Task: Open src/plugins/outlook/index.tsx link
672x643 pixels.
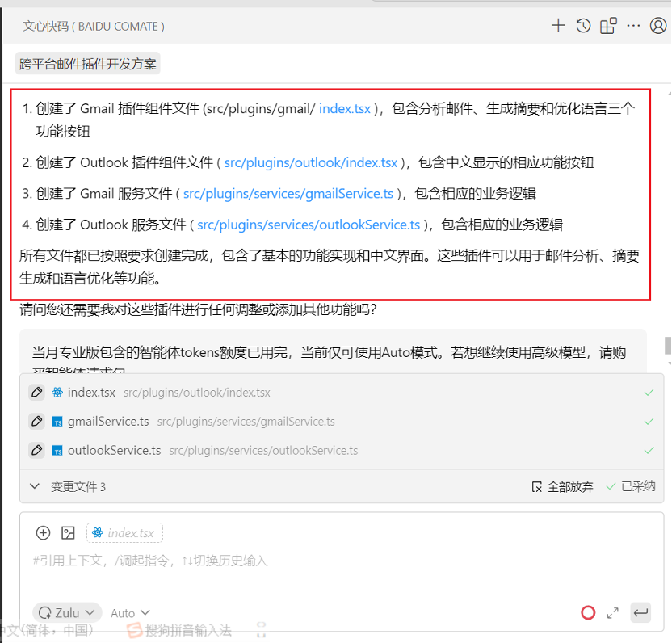Action: point(311,162)
